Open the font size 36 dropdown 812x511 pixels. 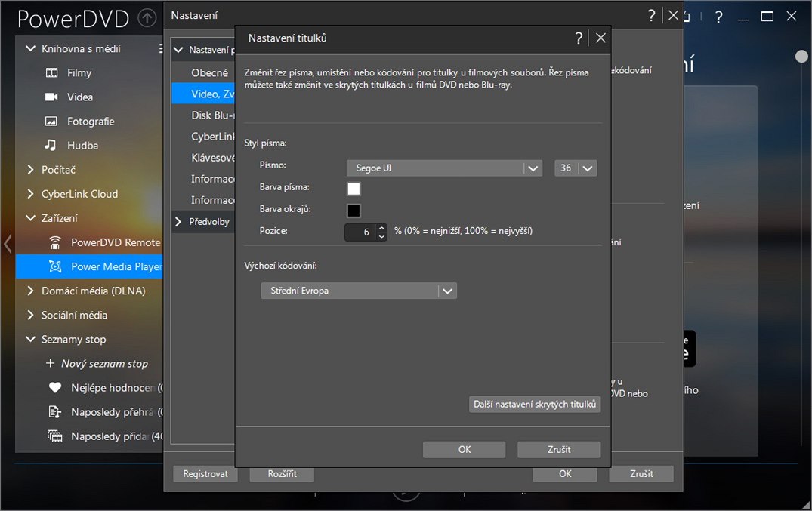point(588,168)
